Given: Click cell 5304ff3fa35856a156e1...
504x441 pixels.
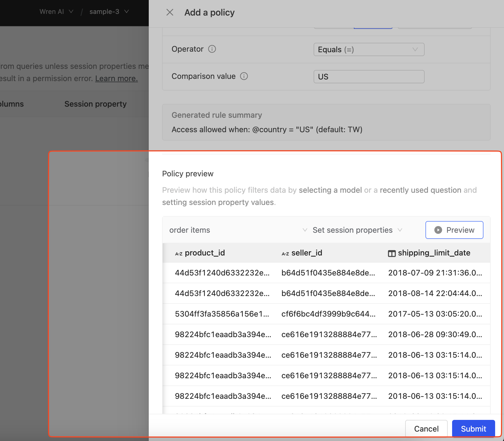Looking at the screenshot, I should click(222, 314).
